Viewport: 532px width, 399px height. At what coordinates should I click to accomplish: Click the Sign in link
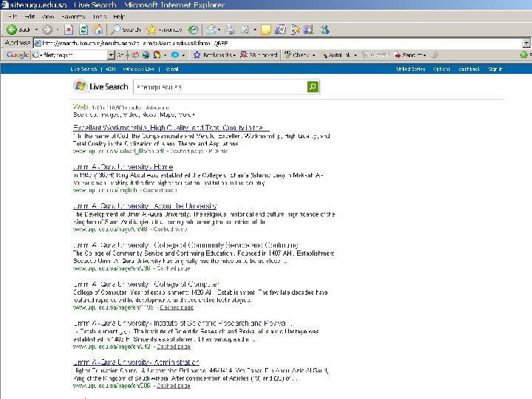pos(495,69)
